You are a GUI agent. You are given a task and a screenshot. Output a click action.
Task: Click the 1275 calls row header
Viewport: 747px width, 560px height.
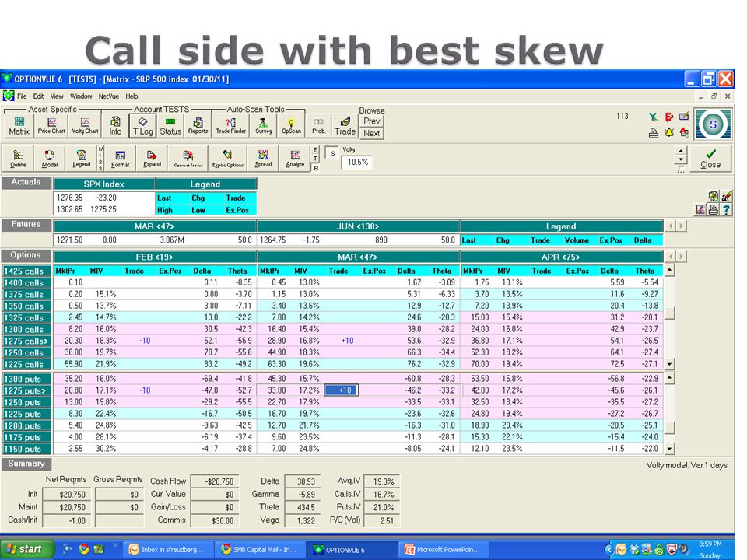(26, 341)
